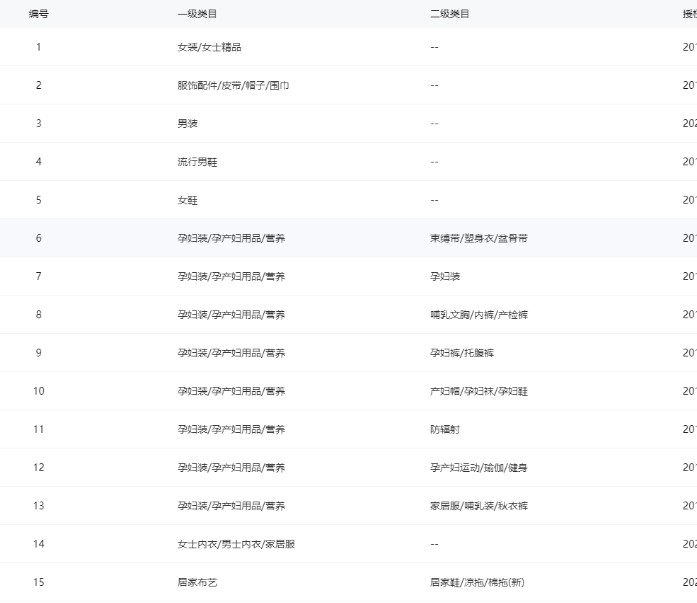Select the 女装/女士精品 category cell
The height and width of the screenshot is (603, 697).
(209, 47)
